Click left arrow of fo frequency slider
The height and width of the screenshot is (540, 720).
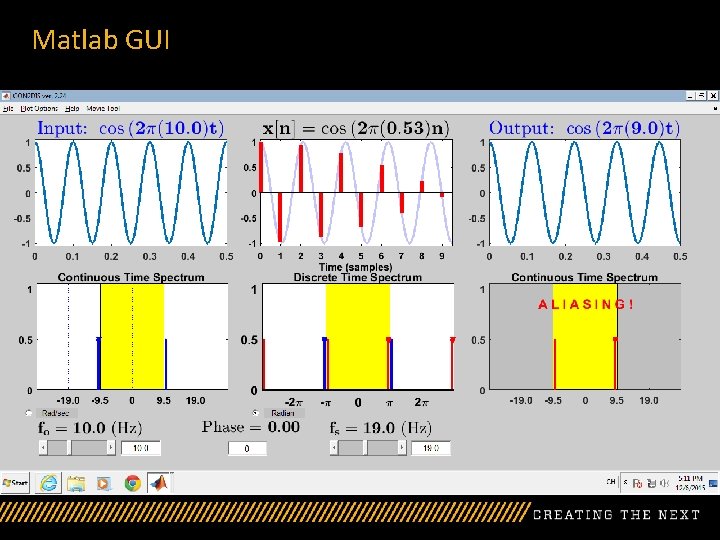43,447
